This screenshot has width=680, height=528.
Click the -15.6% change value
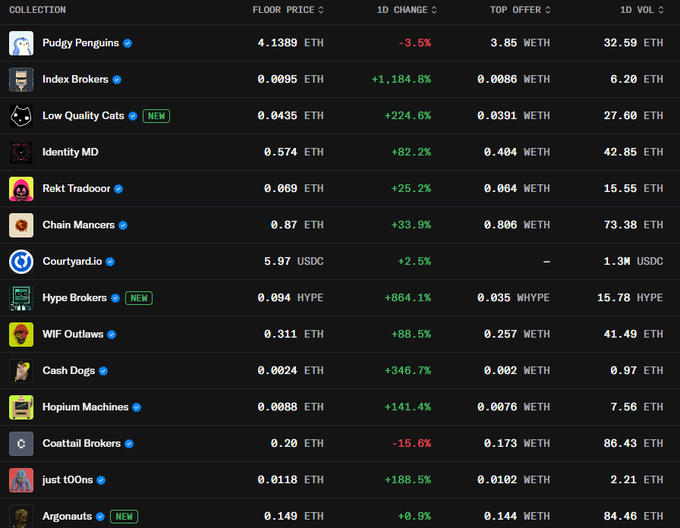(x=412, y=443)
